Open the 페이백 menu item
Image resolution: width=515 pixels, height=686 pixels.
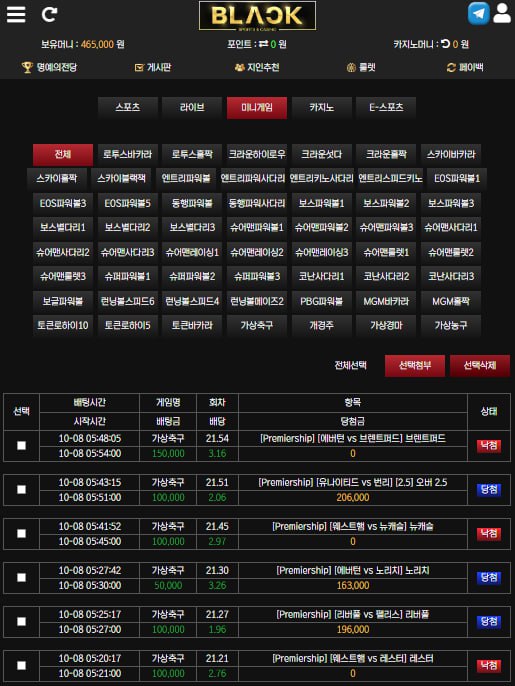click(465, 67)
